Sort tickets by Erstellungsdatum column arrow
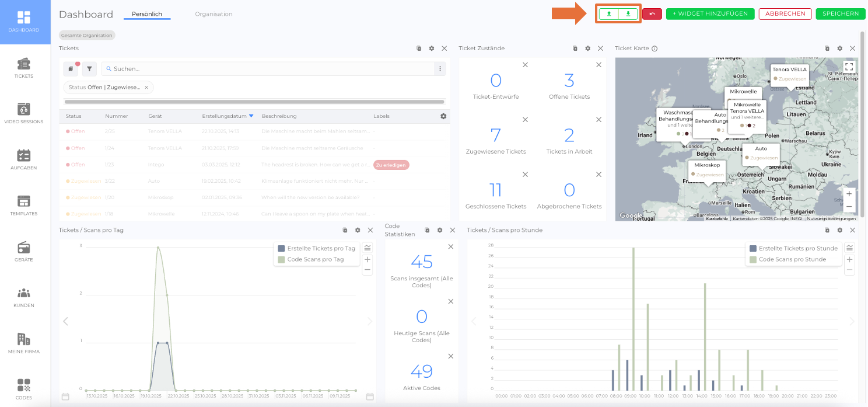 (251, 116)
